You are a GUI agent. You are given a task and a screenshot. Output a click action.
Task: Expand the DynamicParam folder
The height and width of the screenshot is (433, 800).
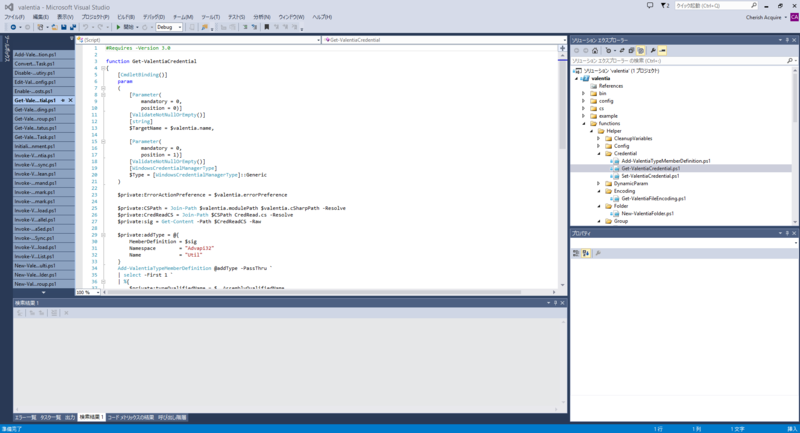(599, 184)
